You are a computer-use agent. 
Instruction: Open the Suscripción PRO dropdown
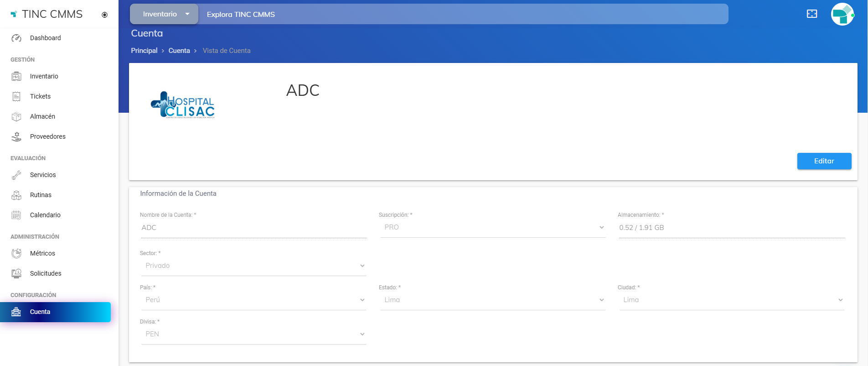[x=492, y=227]
